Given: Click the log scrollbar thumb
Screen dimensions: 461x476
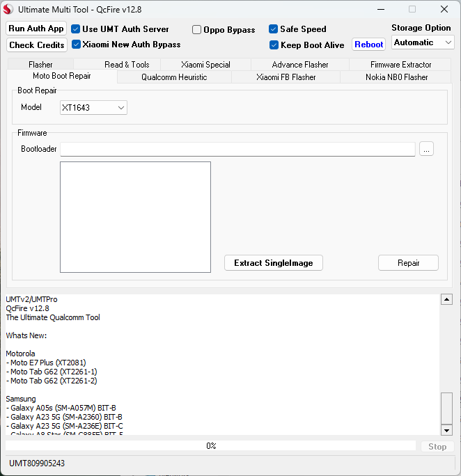Looking at the screenshot, I should point(446,408).
